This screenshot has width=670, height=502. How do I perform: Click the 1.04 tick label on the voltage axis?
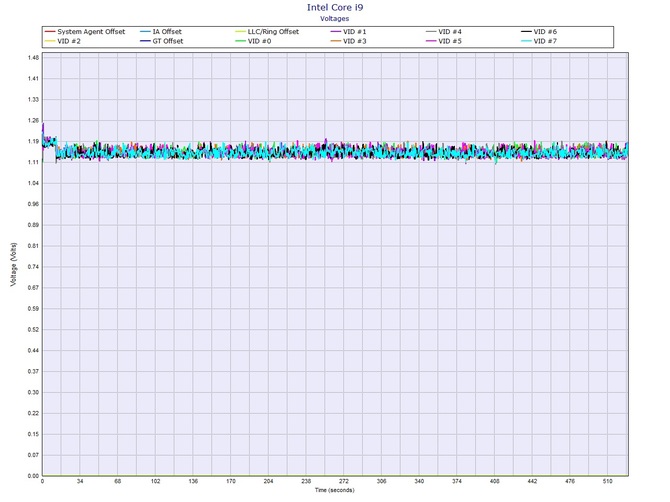pos(34,183)
